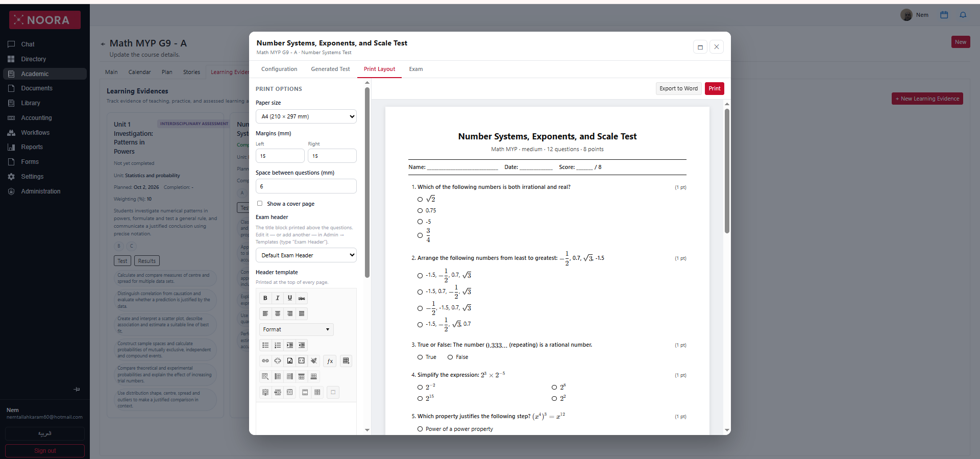Open Format dropdown in editor

coord(296,329)
